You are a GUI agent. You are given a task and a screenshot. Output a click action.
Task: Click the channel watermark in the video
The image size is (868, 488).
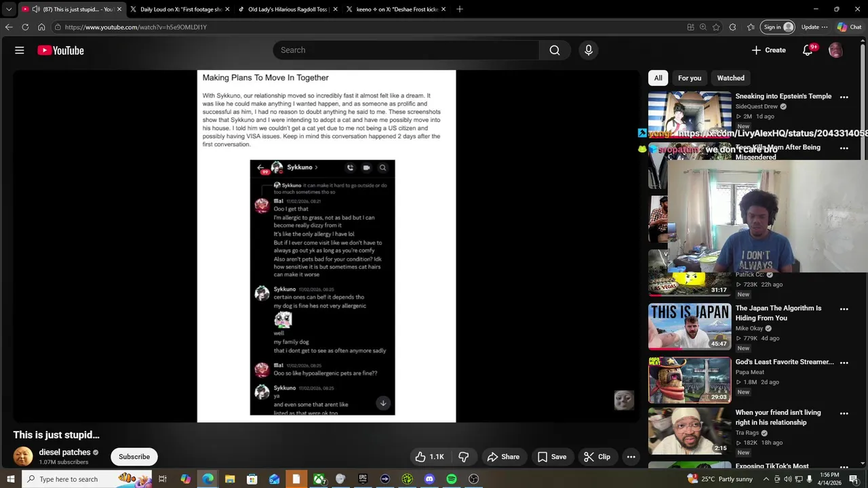[x=624, y=400]
